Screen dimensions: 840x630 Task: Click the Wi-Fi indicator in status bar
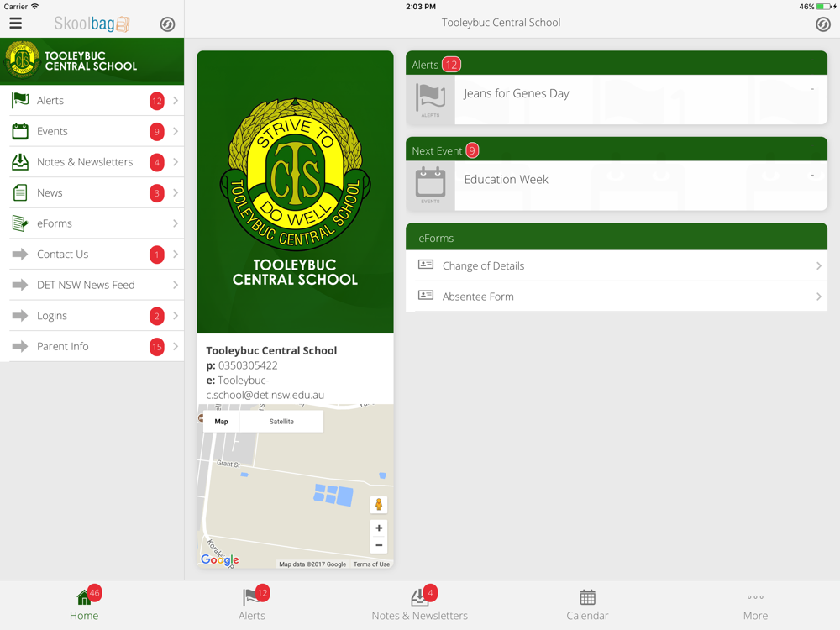pyautogui.click(x=34, y=7)
